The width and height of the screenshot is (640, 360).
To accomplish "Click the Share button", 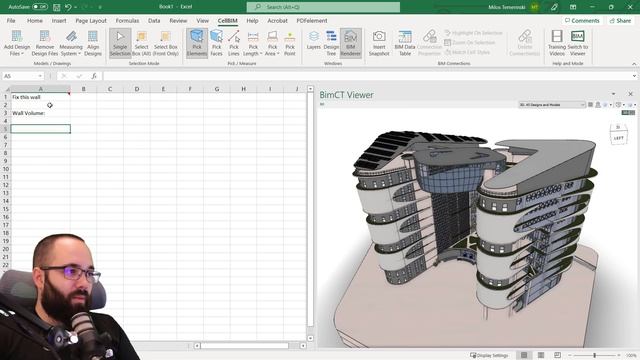I will [x=620, y=20].
